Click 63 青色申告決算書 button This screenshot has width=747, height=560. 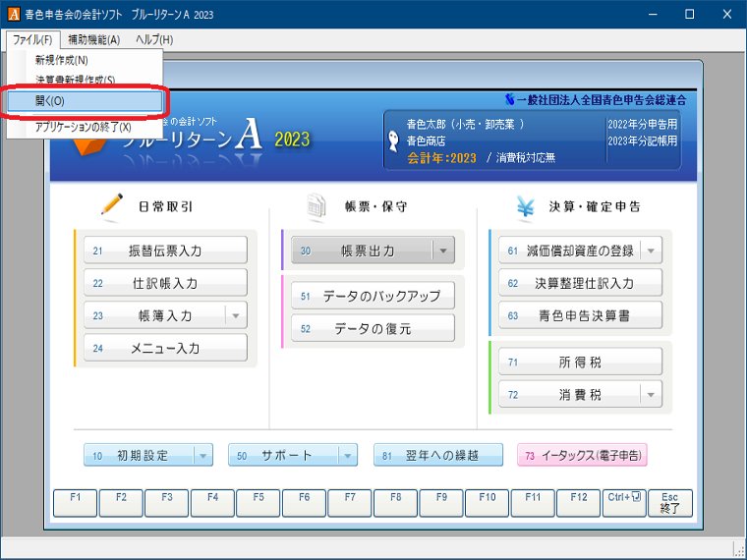point(580,315)
